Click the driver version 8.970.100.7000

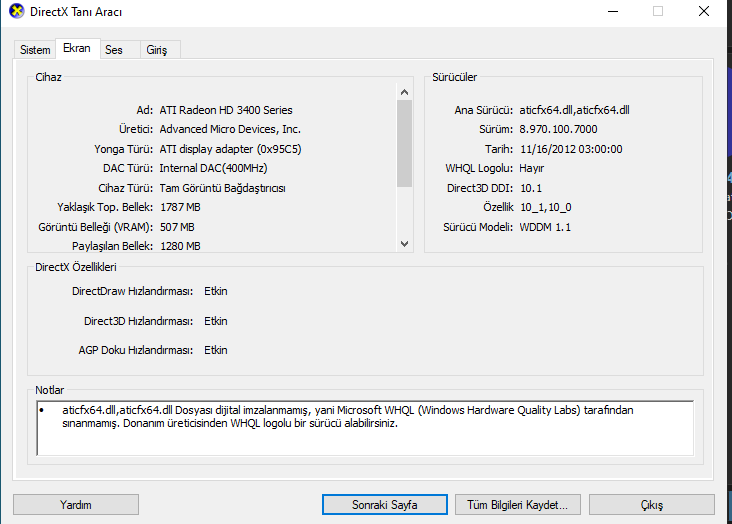558,129
